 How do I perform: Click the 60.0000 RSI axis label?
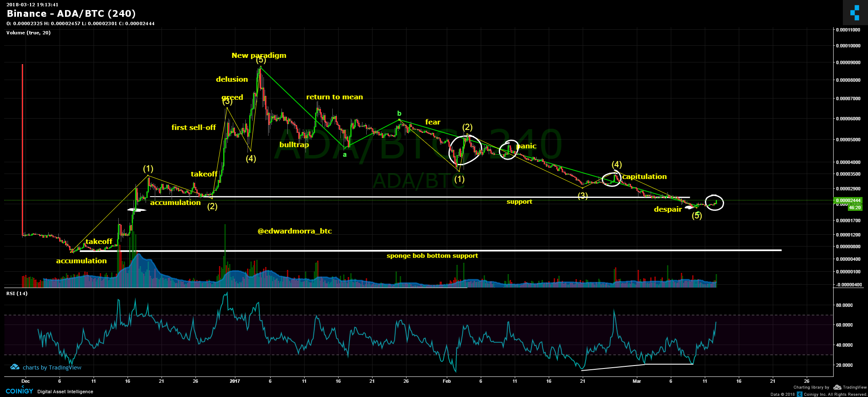(845, 325)
